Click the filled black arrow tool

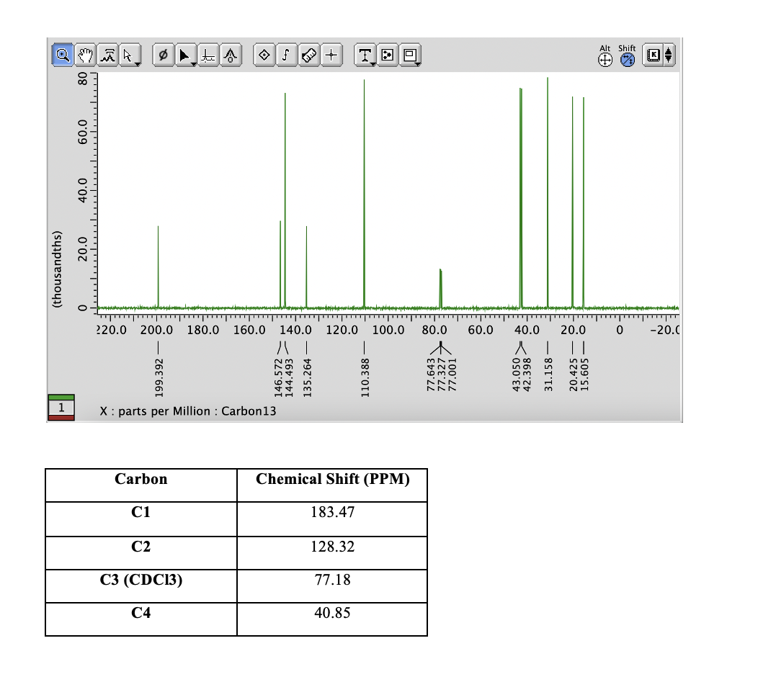click(186, 55)
